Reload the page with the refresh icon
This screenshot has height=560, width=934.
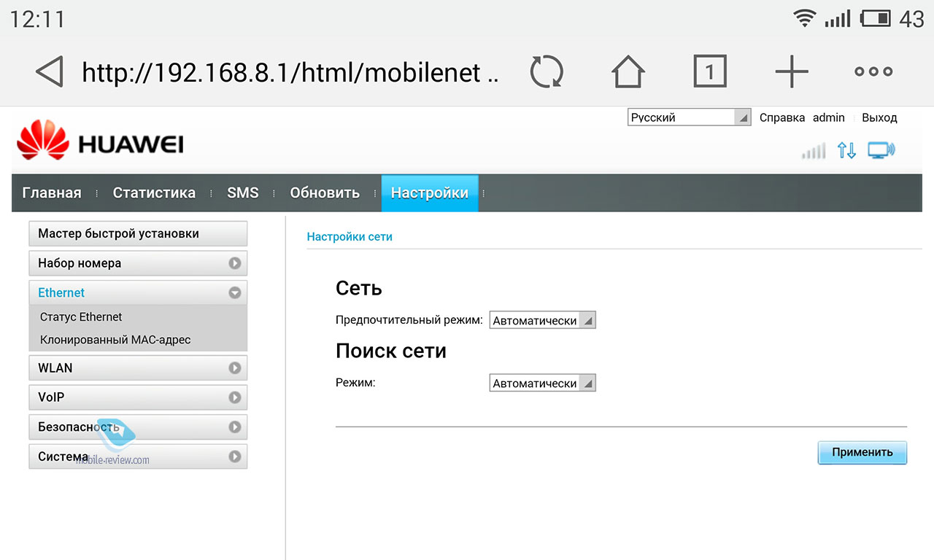pos(546,72)
